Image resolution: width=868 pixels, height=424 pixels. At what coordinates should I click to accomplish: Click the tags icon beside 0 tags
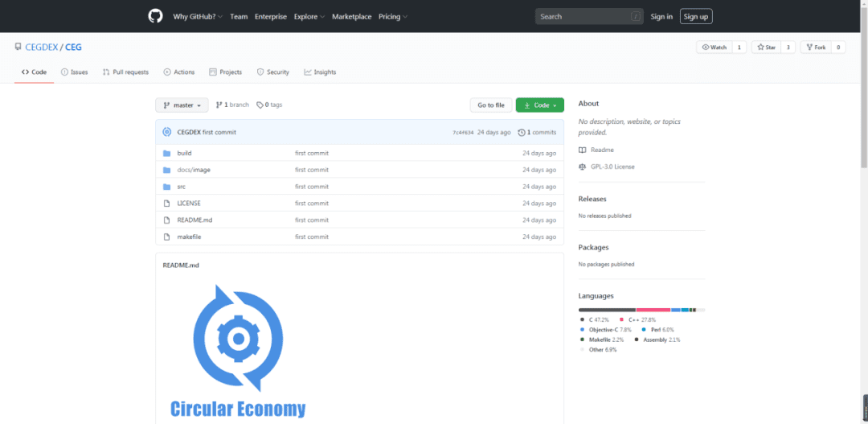[260, 105]
